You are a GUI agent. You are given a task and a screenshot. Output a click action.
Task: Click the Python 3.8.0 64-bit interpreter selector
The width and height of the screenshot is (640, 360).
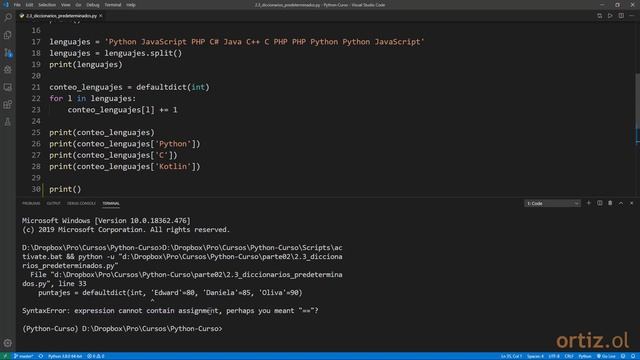pos(65,356)
